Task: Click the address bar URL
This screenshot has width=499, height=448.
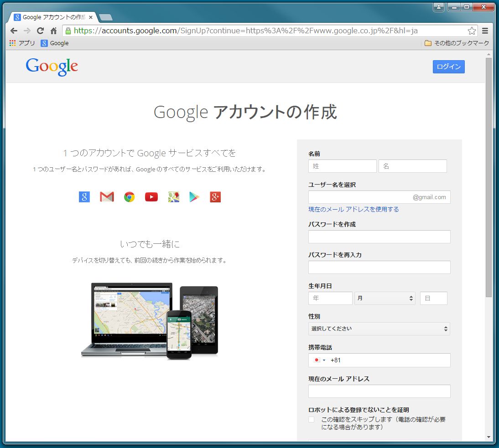Action: [245, 31]
